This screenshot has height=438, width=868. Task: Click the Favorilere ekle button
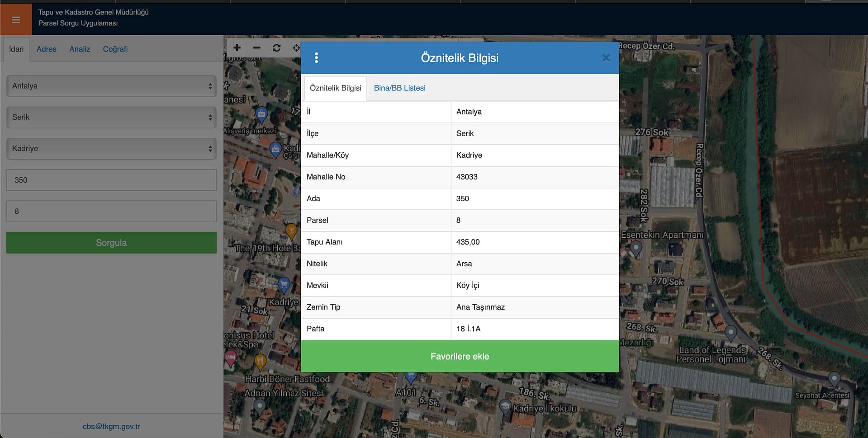[x=460, y=356]
